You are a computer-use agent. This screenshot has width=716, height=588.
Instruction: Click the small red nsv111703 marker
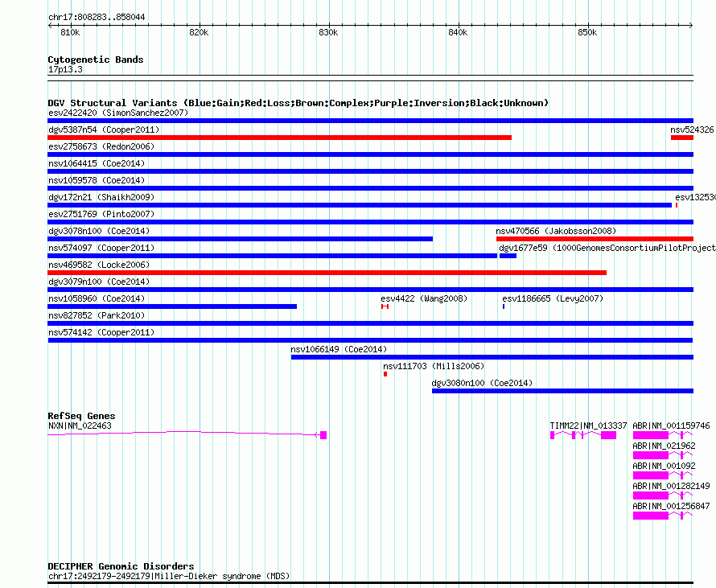point(385,373)
